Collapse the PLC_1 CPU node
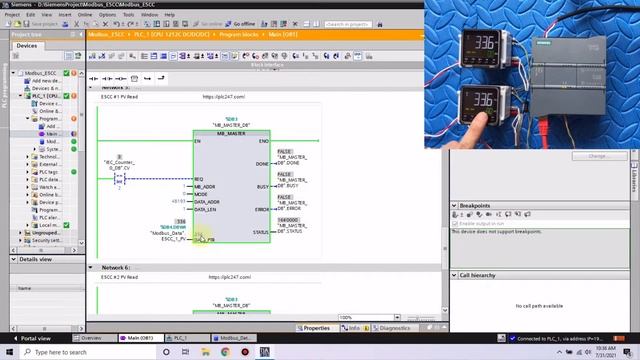Viewport: 640px width, 360px height. pos(20,96)
